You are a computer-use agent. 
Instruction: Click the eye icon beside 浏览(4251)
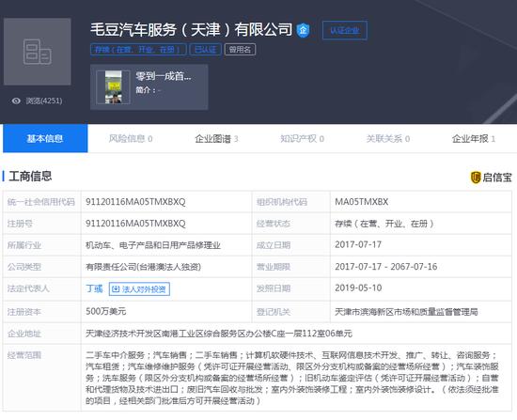16,101
